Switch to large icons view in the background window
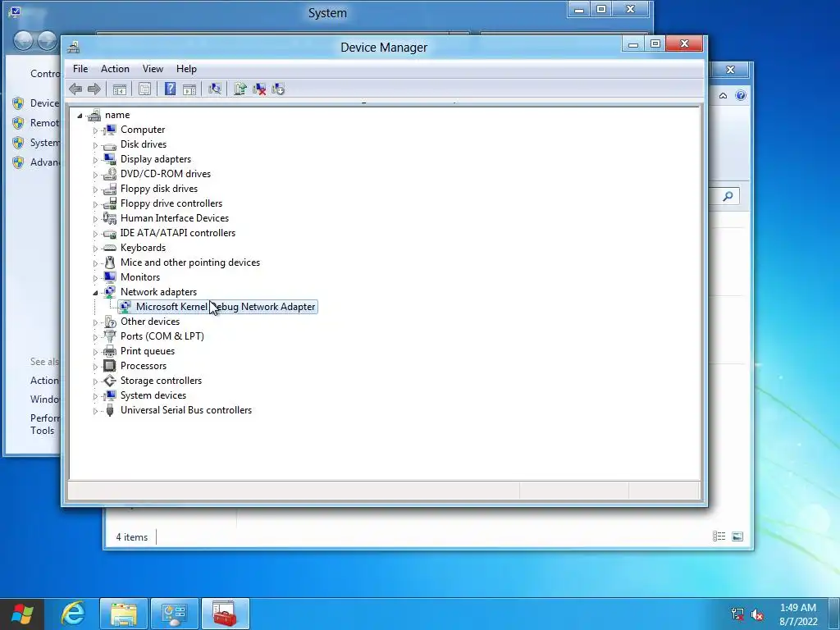 pos(737,536)
